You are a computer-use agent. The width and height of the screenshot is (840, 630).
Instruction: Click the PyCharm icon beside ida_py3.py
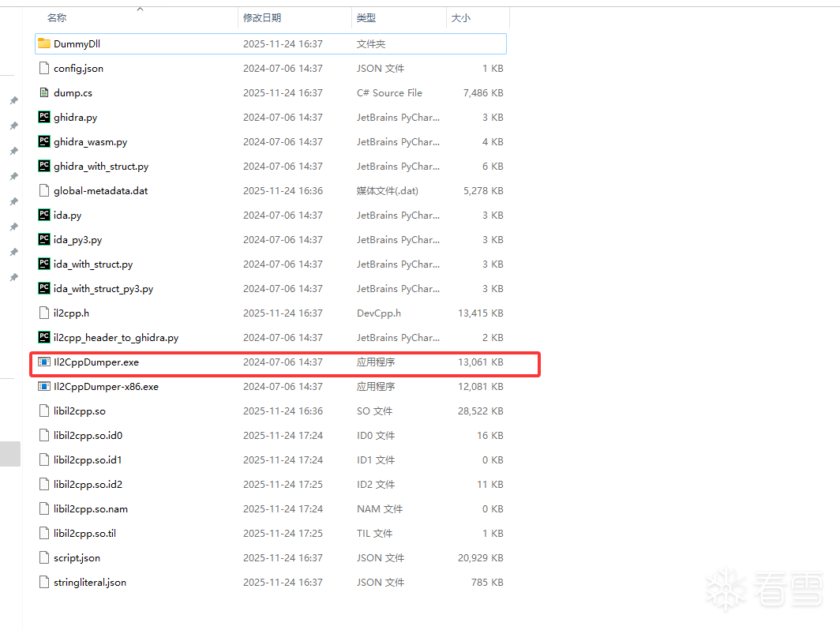pyautogui.click(x=44, y=239)
